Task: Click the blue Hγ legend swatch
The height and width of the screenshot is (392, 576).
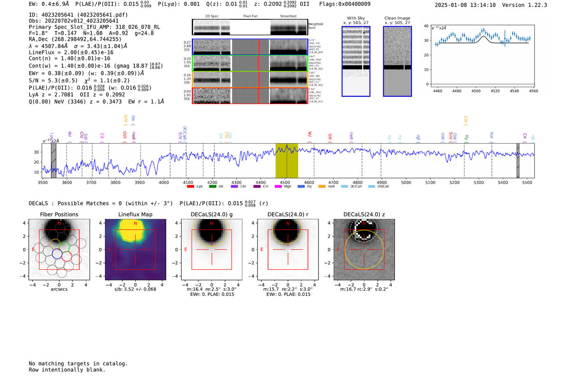Action: tap(301, 186)
